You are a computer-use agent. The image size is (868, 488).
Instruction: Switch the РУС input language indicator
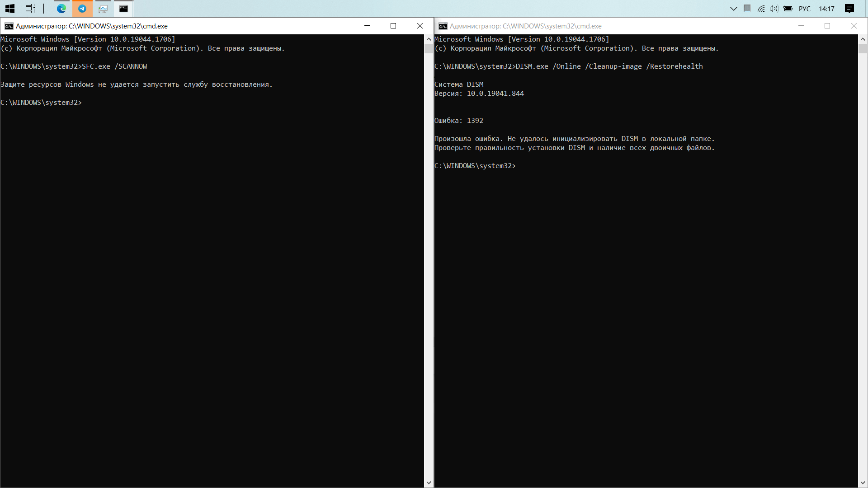(805, 9)
